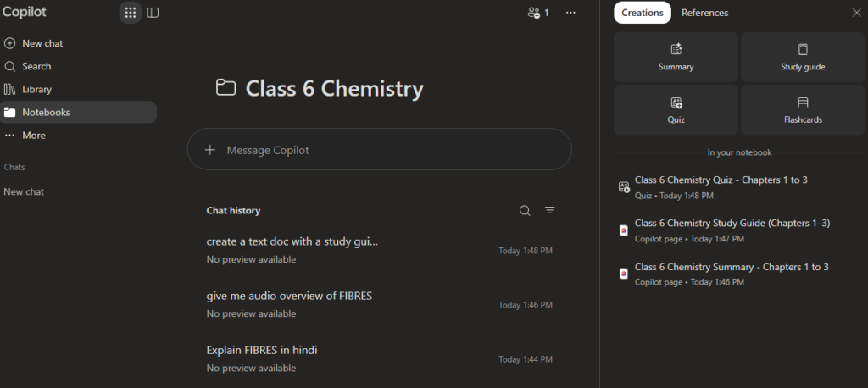Click 'Copilot page • Today 1:47 PM' subtitle
The width and height of the screenshot is (868, 388).
click(x=689, y=239)
